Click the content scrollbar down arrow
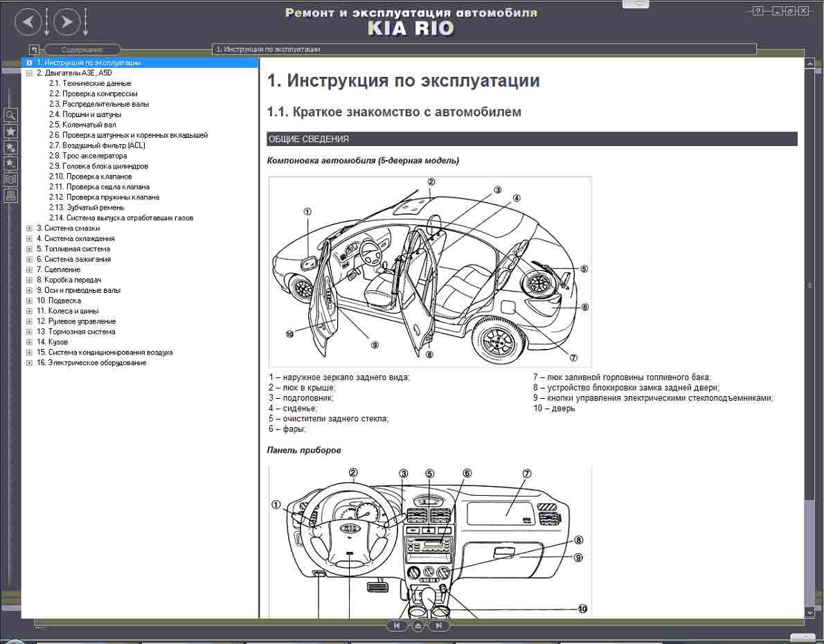The height and width of the screenshot is (644, 824). click(809, 612)
